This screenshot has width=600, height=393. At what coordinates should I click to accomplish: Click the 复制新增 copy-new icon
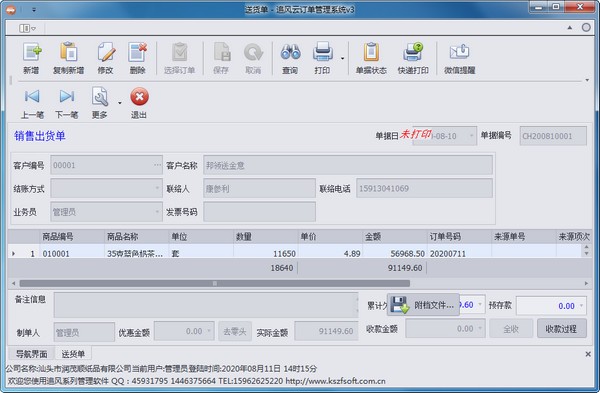[68, 52]
